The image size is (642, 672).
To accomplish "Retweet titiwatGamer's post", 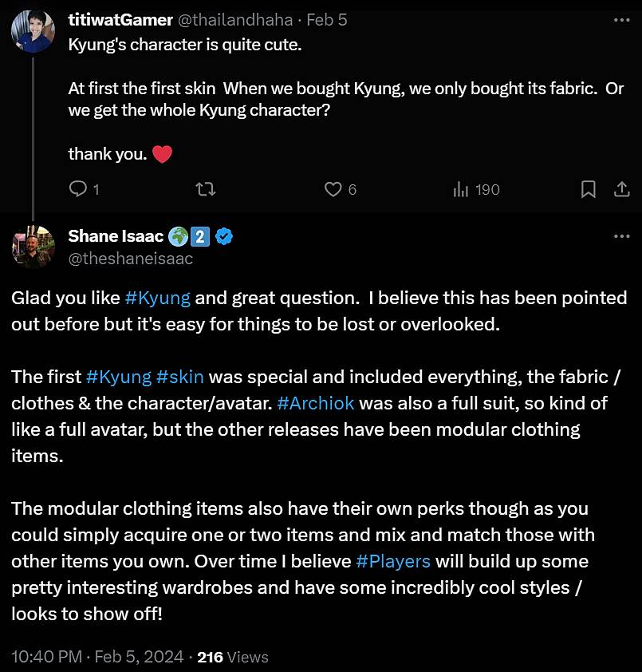I will click(205, 189).
